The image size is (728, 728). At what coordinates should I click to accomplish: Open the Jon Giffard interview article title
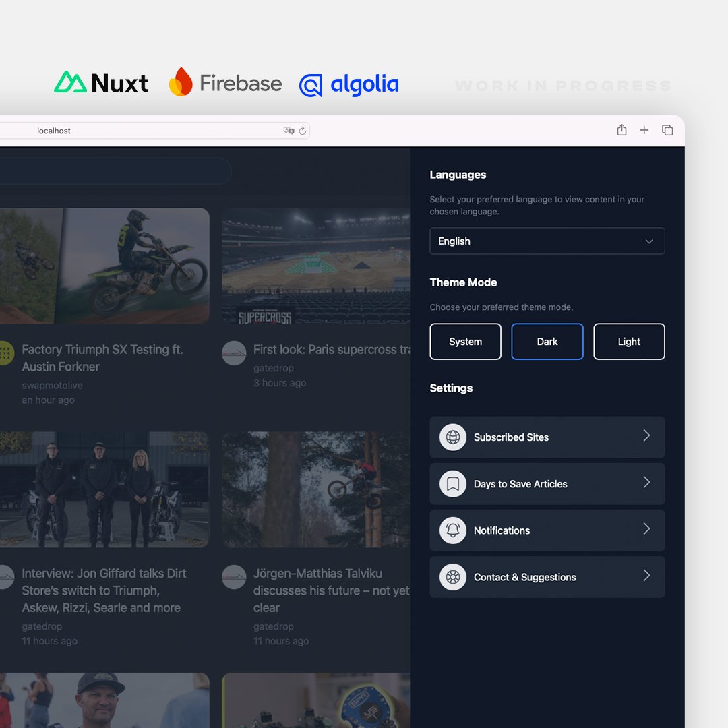coord(104,590)
